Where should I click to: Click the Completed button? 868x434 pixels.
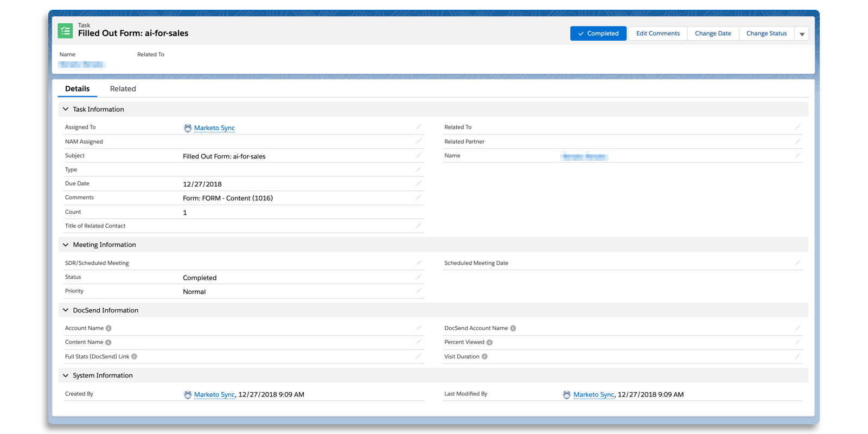pyautogui.click(x=598, y=34)
